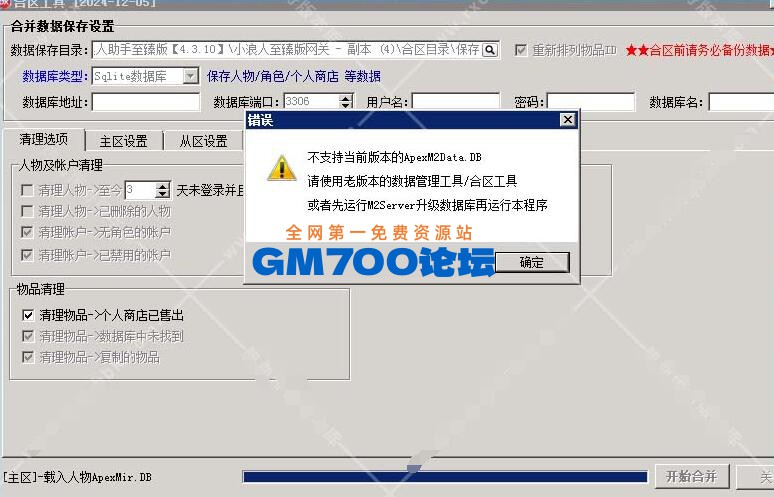Screen dimensions: 774x497
Task: Click the database port spinner arrows
Action: (346, 102)
